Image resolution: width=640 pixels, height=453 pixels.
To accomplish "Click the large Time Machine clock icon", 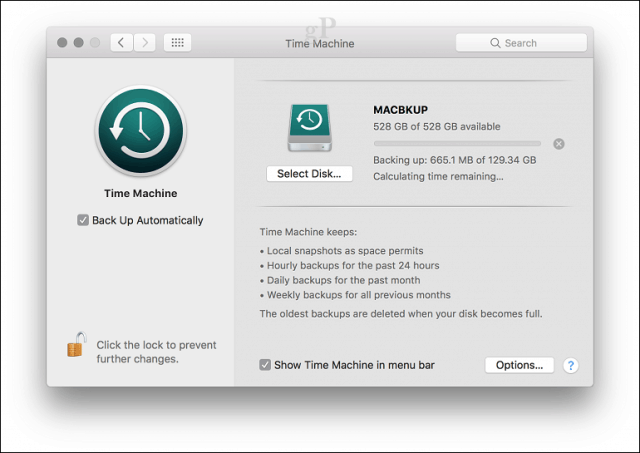I will click(141, 131).
